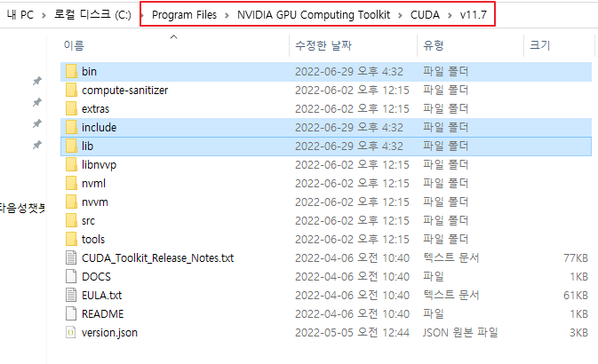Expand chevron after CUDA breadcrumb

(x=450, y=15)
